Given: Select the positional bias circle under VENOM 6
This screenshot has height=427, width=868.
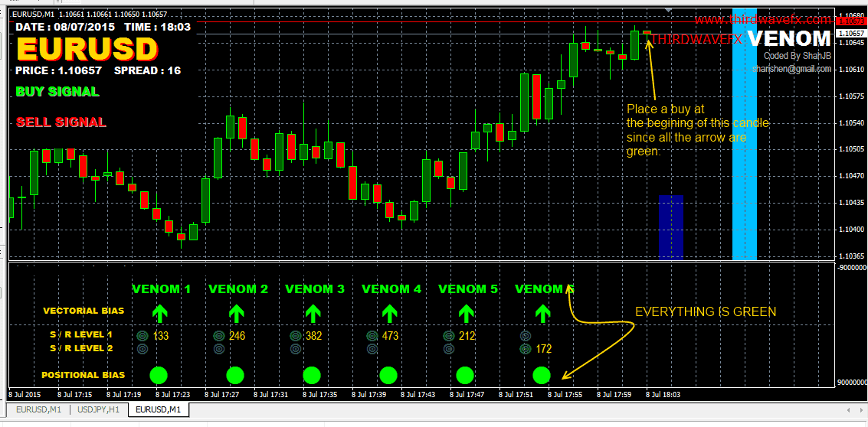Looking at the screenshot, I should point(542,375).
